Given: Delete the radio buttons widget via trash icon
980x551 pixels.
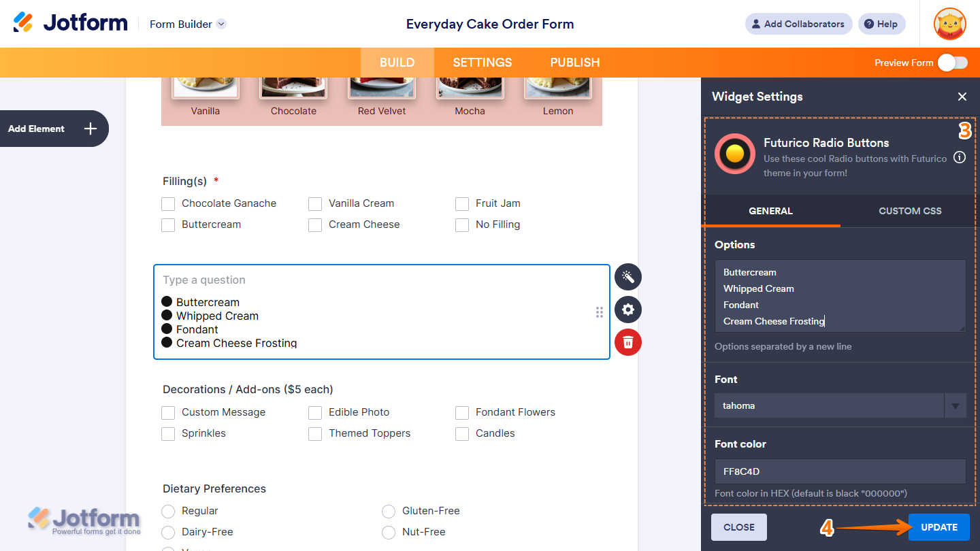Looking at the screenshot, I should click(627, 342).
